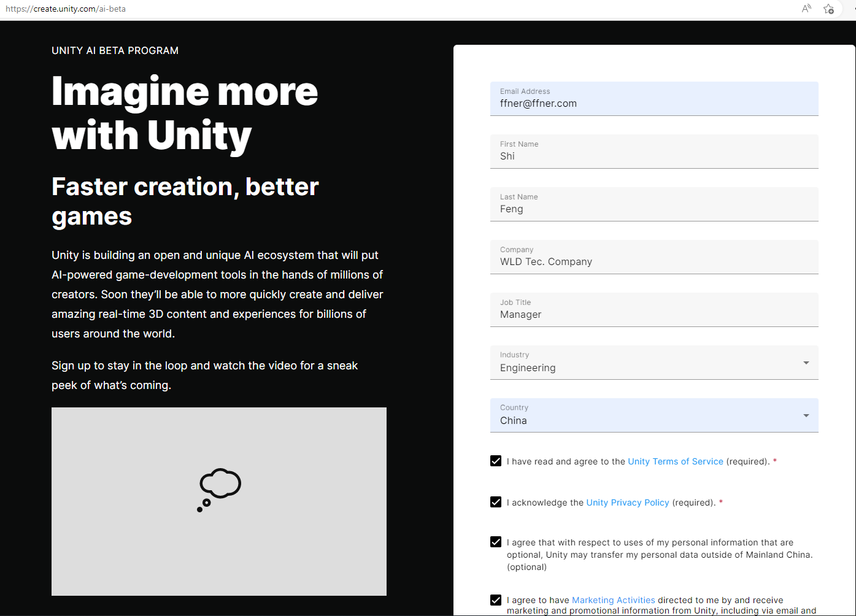Viewport: 856px width, 616px height.
Task: Click the Email Address input field
Action: [654, 103]
